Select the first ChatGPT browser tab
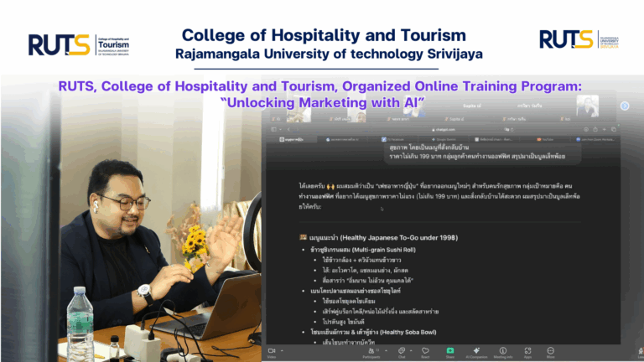This screenshot has height=362, width=644. click(x=291, y=140)
